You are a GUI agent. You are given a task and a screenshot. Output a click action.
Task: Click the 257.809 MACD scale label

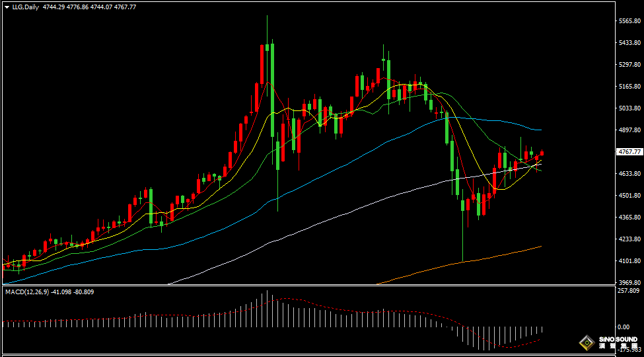[628, 291]
